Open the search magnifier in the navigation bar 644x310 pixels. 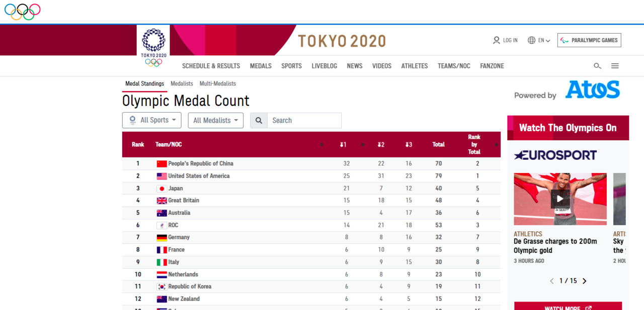click(597, 66)
